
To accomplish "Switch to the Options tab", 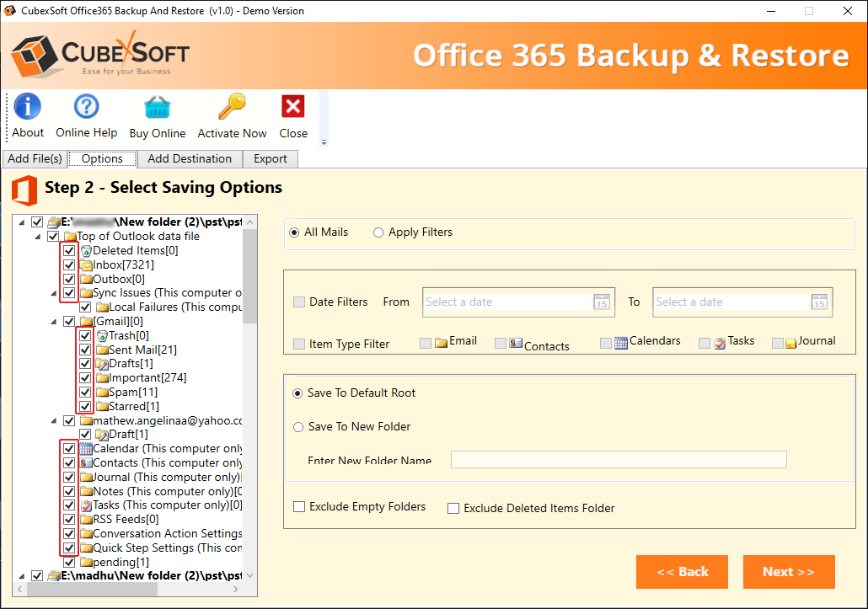I will pyautogui.click(x=103, y=158).
